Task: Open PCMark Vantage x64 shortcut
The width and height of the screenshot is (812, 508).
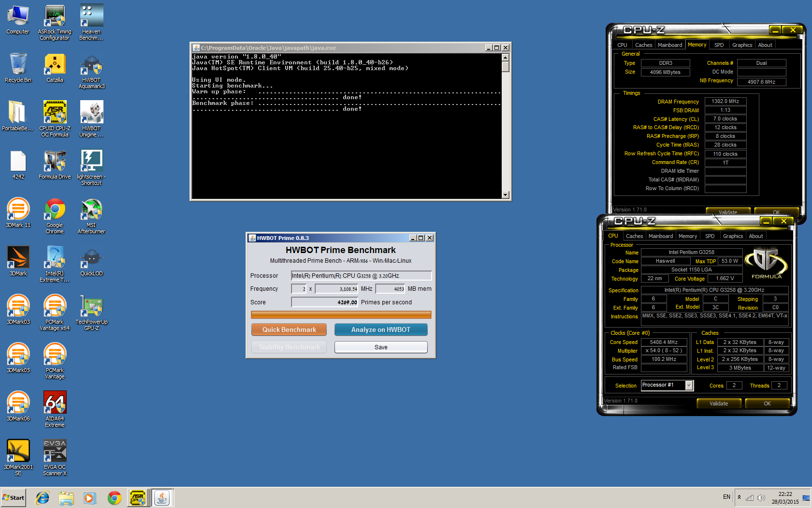Action: click(55, 313)
